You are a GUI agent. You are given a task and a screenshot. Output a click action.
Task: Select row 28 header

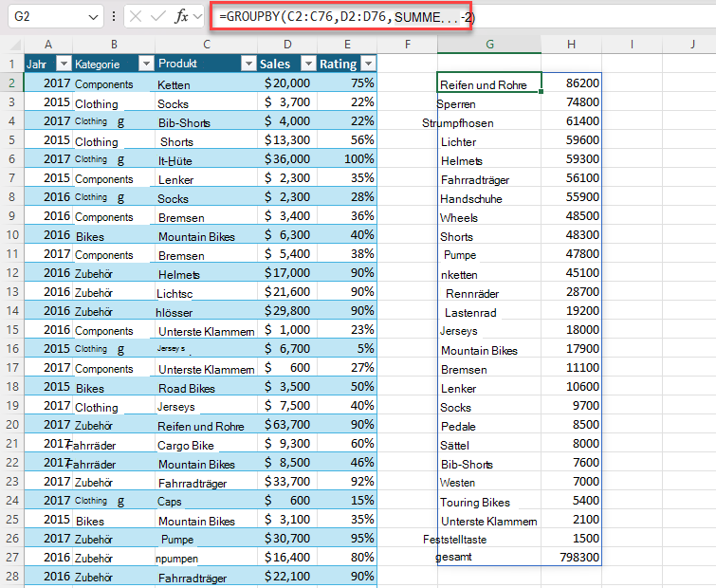pyautogui.click(x=12, y=576)
